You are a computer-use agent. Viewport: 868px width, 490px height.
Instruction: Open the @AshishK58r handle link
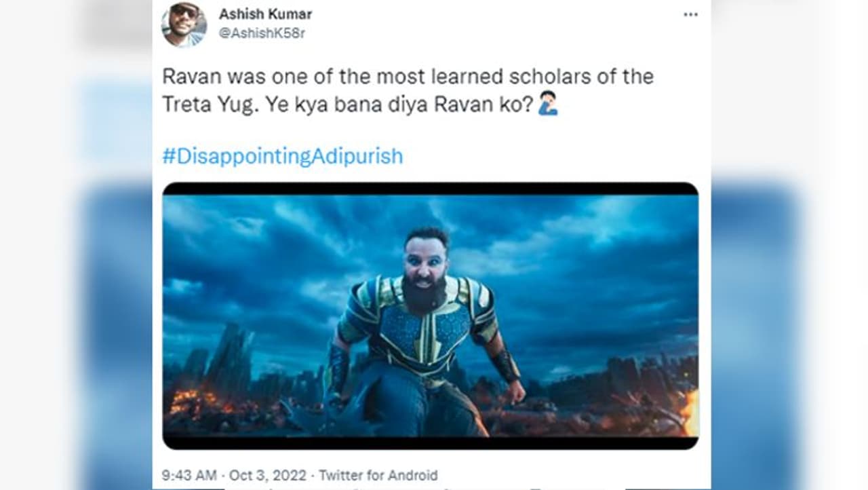(262, 33)
